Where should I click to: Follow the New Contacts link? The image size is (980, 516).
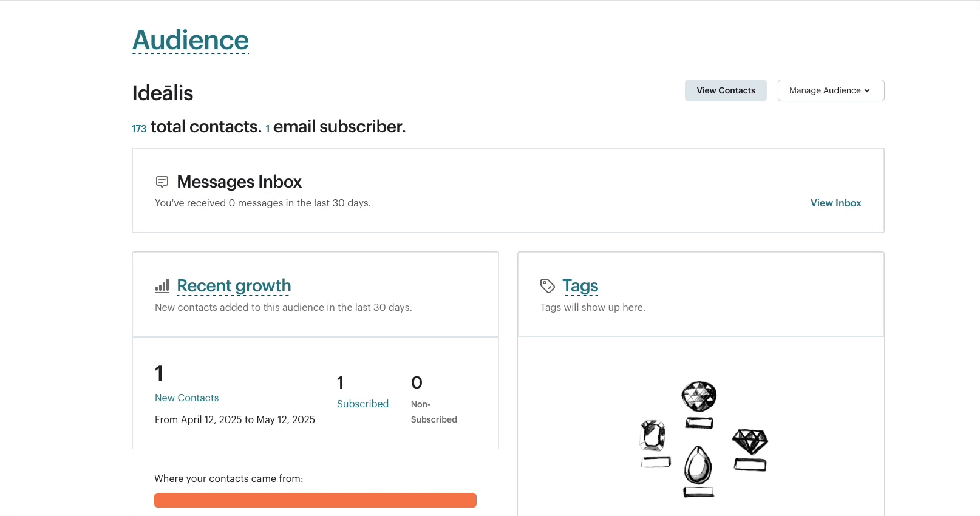point(186,398)
